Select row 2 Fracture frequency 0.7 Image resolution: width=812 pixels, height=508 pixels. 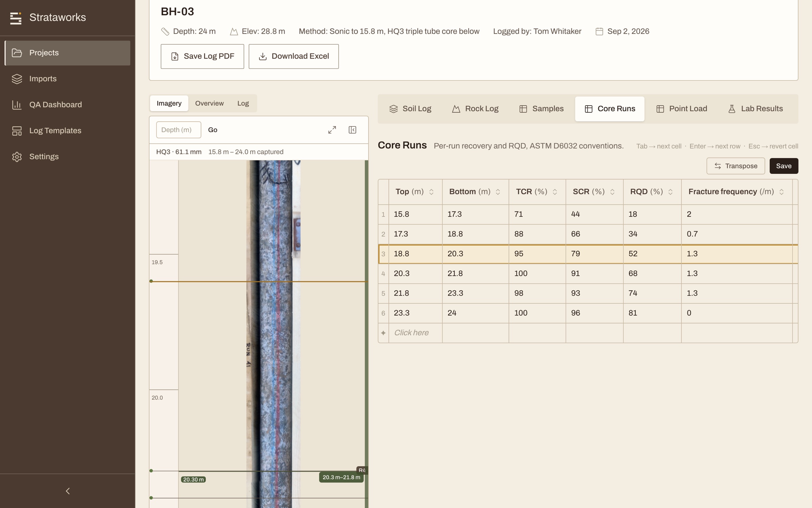pos(737,234)
